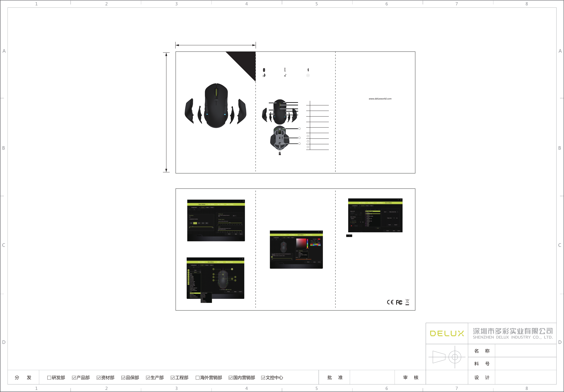The image size is (564, 392).
Task: Toggle the 海外营销部 checkbox
Action: pos(198,377)
